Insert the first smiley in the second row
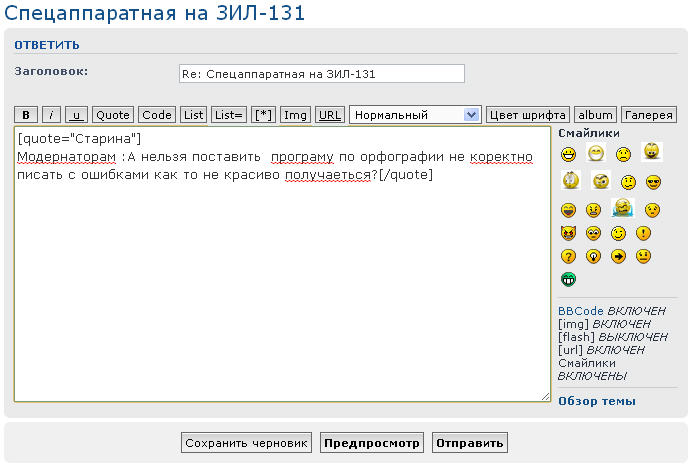 (x=571, y=180)
